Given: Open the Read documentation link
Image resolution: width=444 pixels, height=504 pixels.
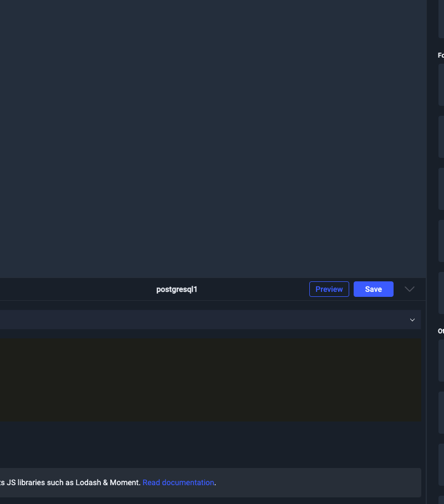Looking at the screenshot, I should click(x=178, y=482).
